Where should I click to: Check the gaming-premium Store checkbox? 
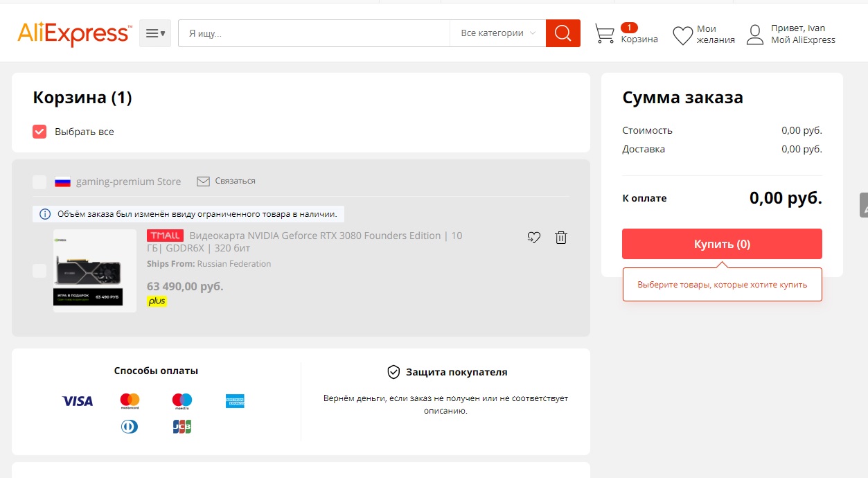tap(39, 182)
